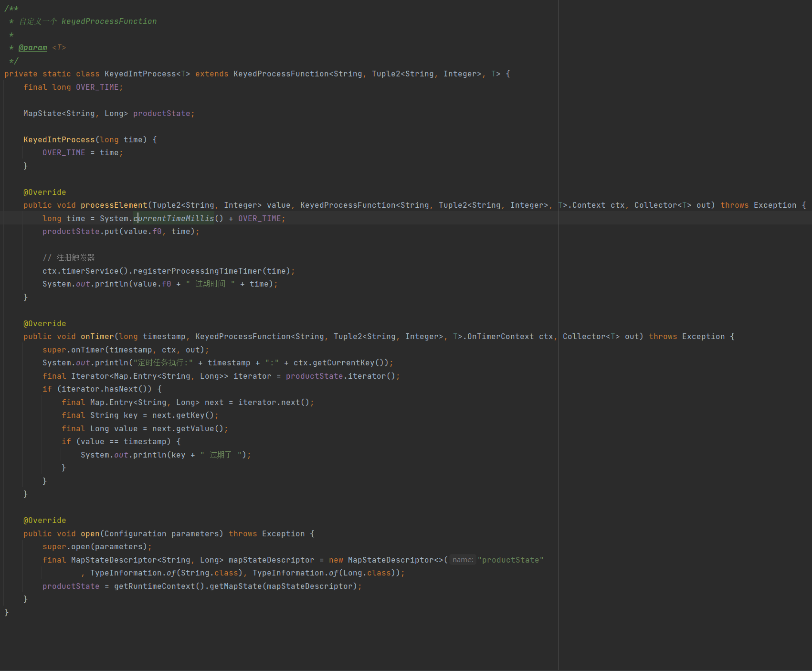812x671 pixels.
Task: Click productState in the MapState field declaration
Action: (162, 114)
